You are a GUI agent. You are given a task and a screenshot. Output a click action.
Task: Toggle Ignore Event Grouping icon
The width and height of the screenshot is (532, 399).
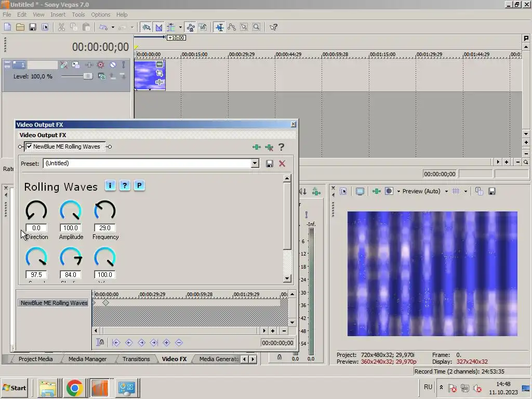point(203,27)
